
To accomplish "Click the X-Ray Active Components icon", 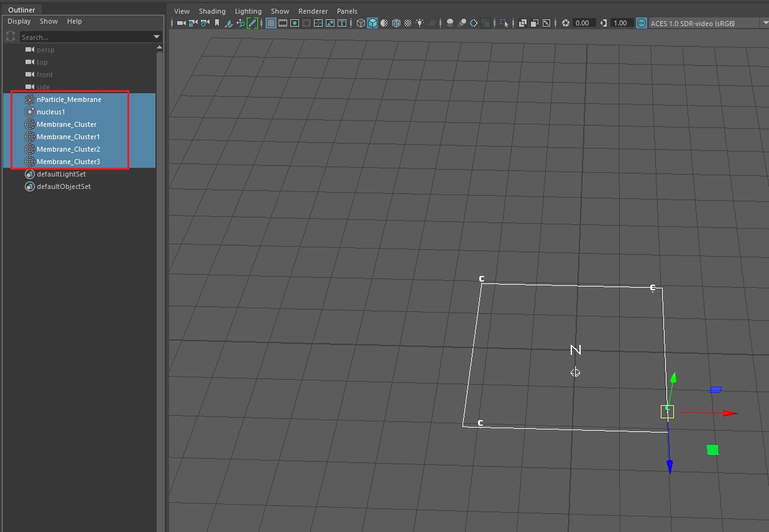I will click(x=546, y=23).
